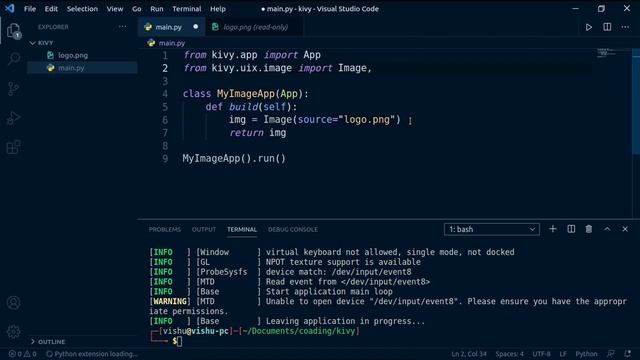
Task: Open the feedback icon in status bar
Action: coord(611,354)
